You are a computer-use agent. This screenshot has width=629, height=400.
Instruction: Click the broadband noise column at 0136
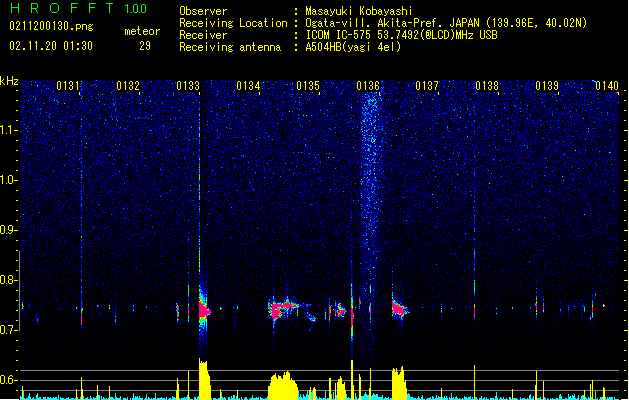371,193
